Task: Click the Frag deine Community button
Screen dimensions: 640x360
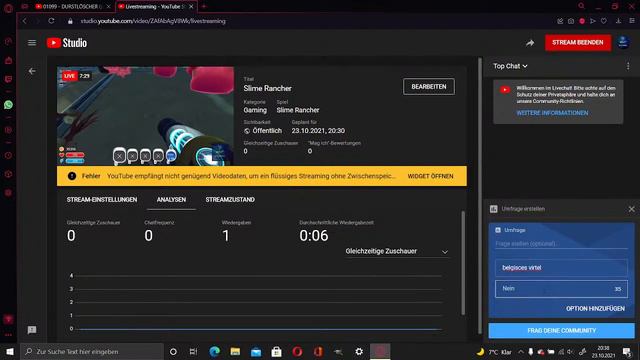Action: tap(561, 331)
